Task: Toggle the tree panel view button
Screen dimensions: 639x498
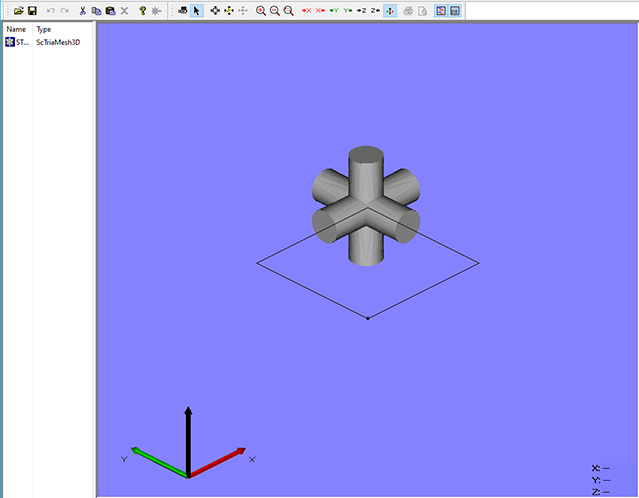Action: 441,10
